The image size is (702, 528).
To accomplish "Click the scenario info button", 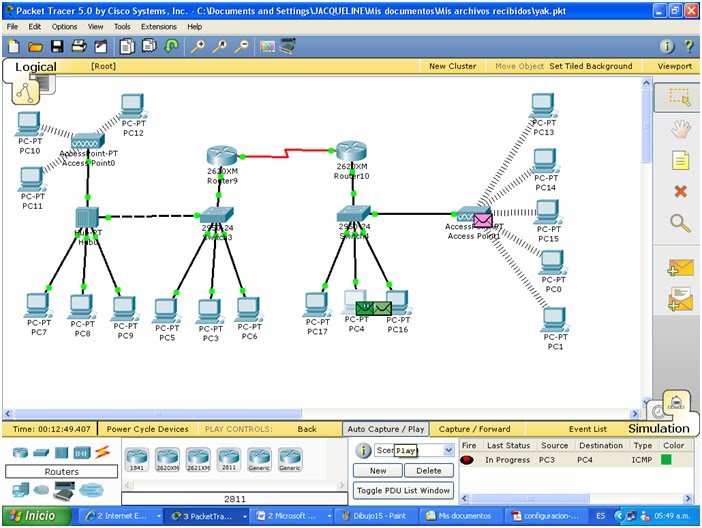I will tap(363, 451).
